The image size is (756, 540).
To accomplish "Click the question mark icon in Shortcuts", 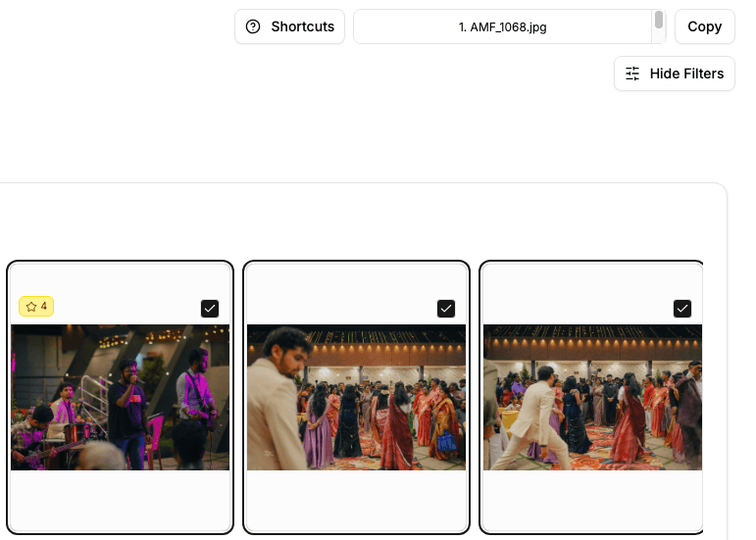I will click(253, 26).
